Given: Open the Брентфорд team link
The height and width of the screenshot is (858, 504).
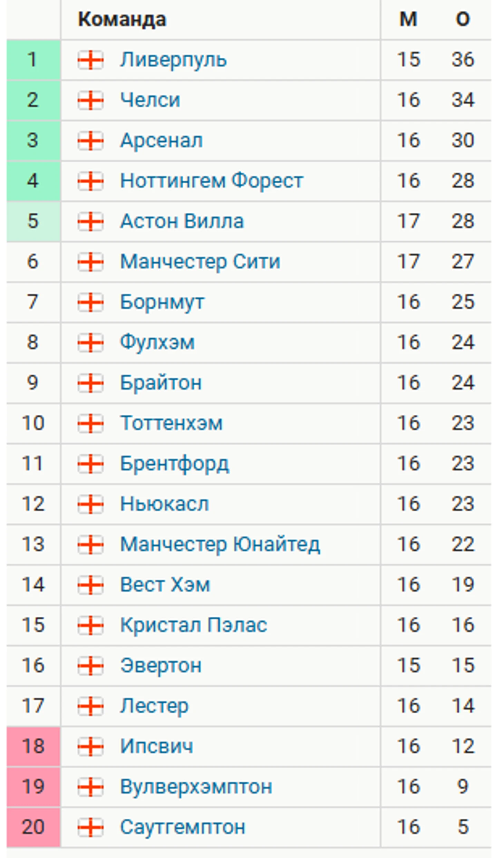Looking at the screenshot, I should click(174, 464).
